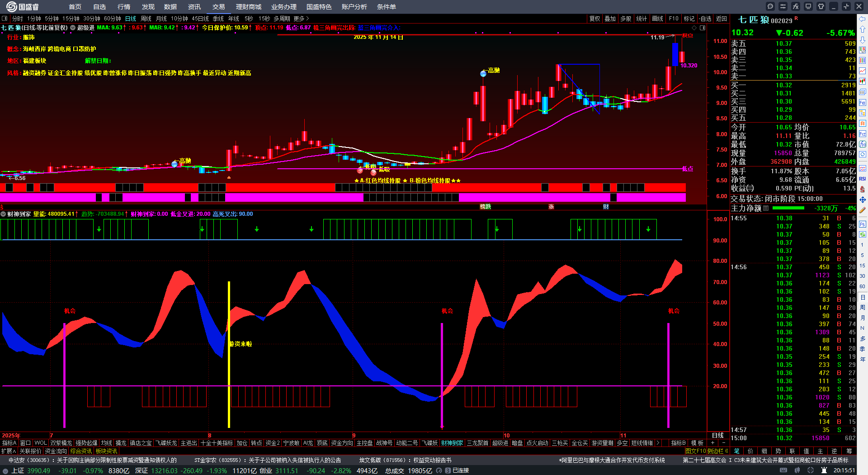Click the F10 icon in the right sidebar
Screen dimensions: 868x475
pos(863,102)
